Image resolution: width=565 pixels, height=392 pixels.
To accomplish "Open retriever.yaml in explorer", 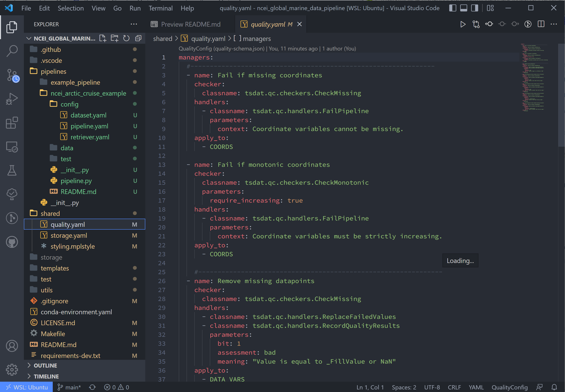I will click(x=85, y=137).
